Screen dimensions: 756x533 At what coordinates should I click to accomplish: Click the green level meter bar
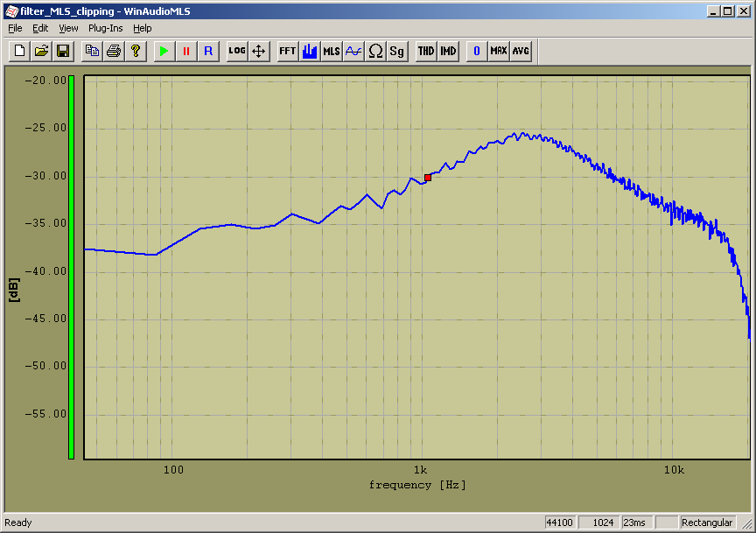pyautogui.click(x=71, y=267)
